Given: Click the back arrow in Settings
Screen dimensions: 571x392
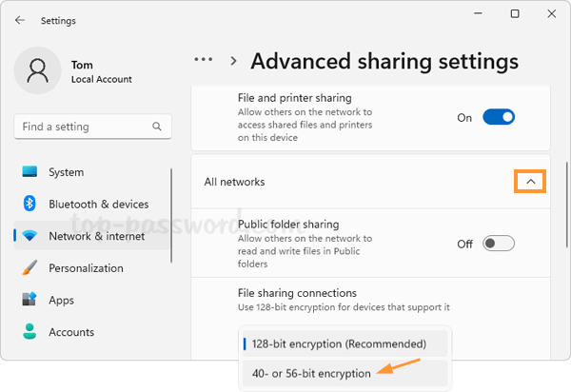Looking at the screenshot, I should point(20,20).
